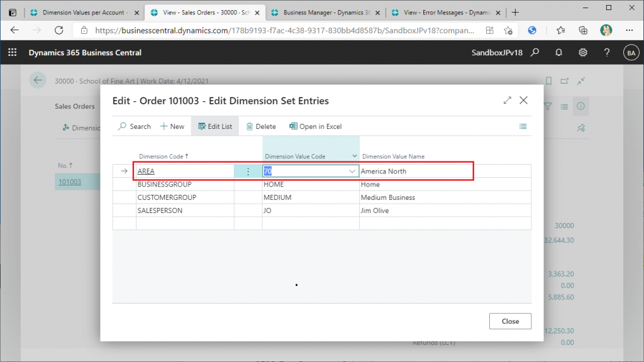Open the row options menu for AREA
Viewport: 644px width, 362px height.
[x=248, y=171]
